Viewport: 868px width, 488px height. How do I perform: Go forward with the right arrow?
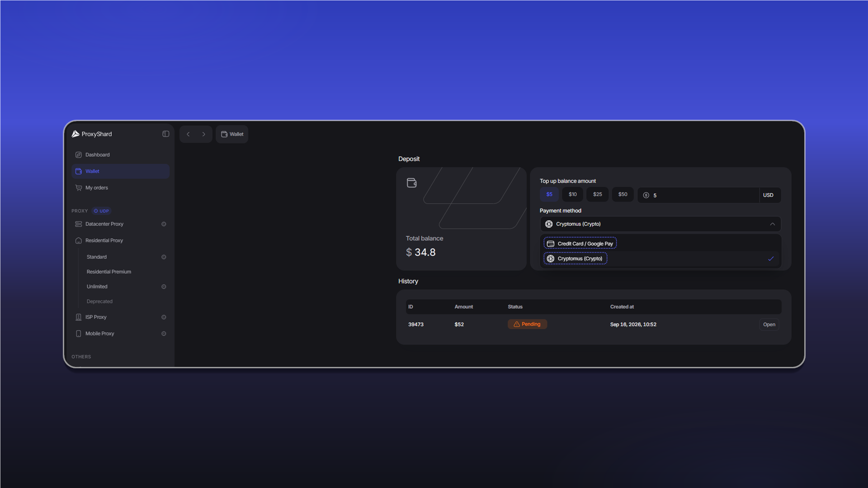click(x=204, y=134)
